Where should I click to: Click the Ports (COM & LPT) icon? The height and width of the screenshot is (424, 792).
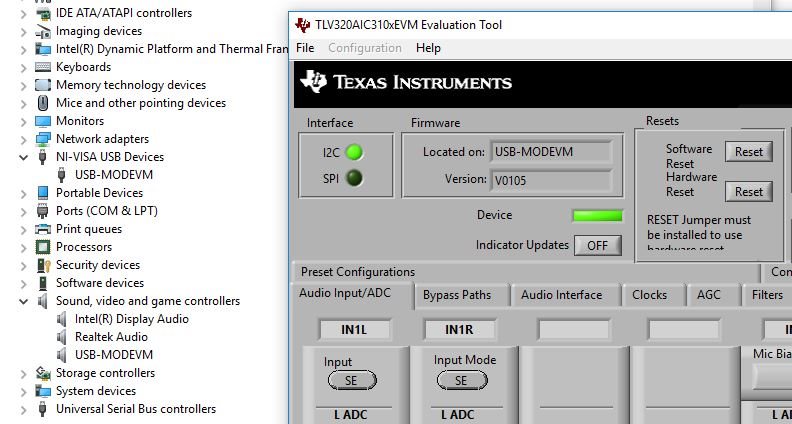click(43, 211)
